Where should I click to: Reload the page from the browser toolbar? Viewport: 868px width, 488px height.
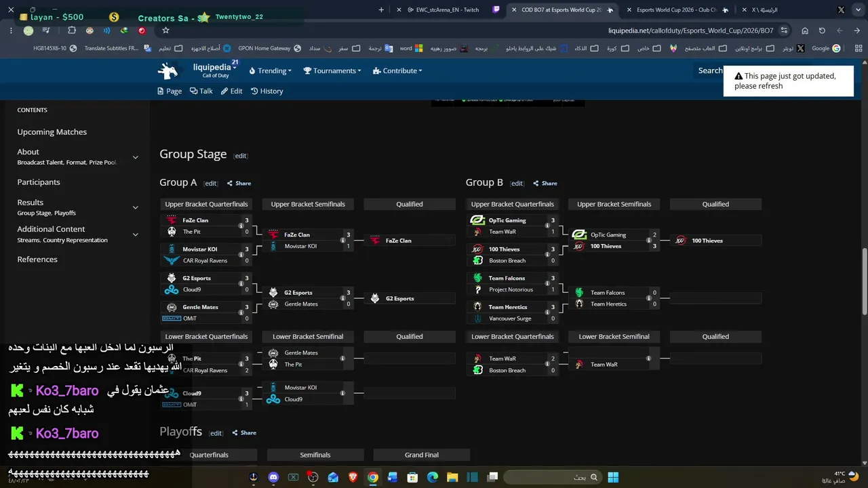coord(822,30)
